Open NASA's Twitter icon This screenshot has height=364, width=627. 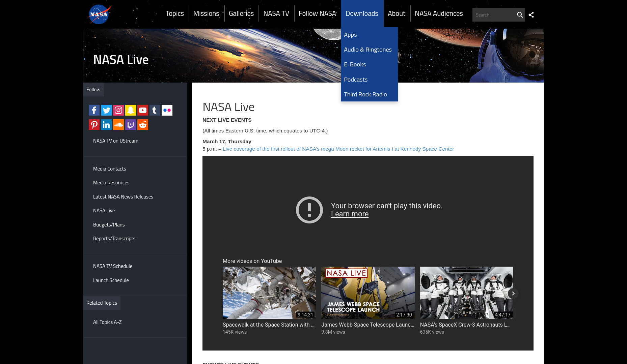106,110
